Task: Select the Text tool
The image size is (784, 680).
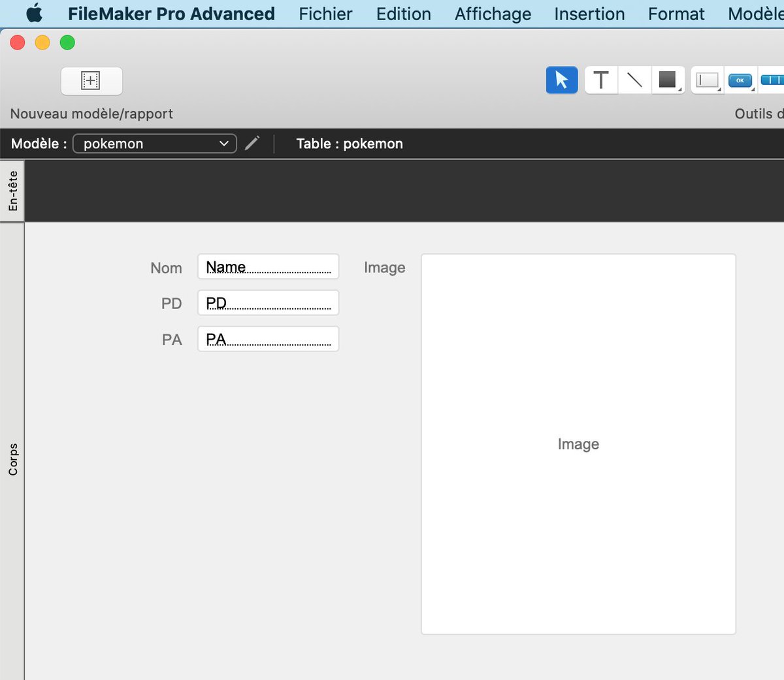Action: [x=601, y=80]
